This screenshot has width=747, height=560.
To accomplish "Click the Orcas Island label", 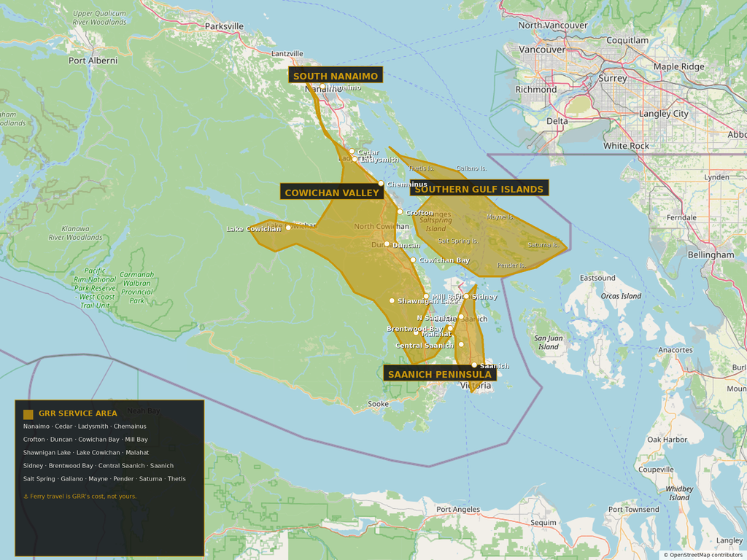I will point(622,296).
